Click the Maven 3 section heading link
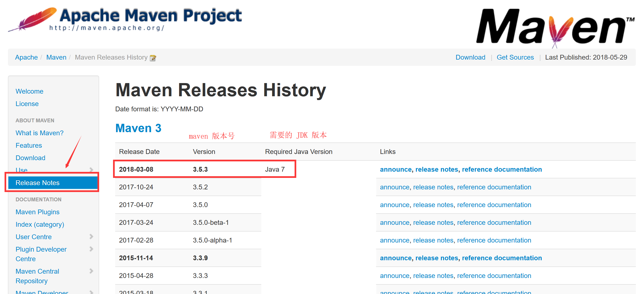The image size is (644, 294). pyautogui.click(x=138, y=128)
